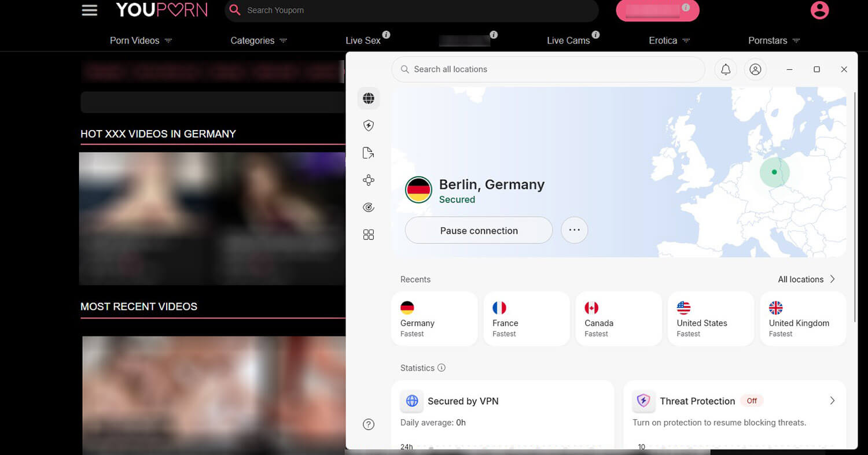Expand Threat Protection card chevron
The width and height of the screenshot is (868, 455).
coord(832,401)
